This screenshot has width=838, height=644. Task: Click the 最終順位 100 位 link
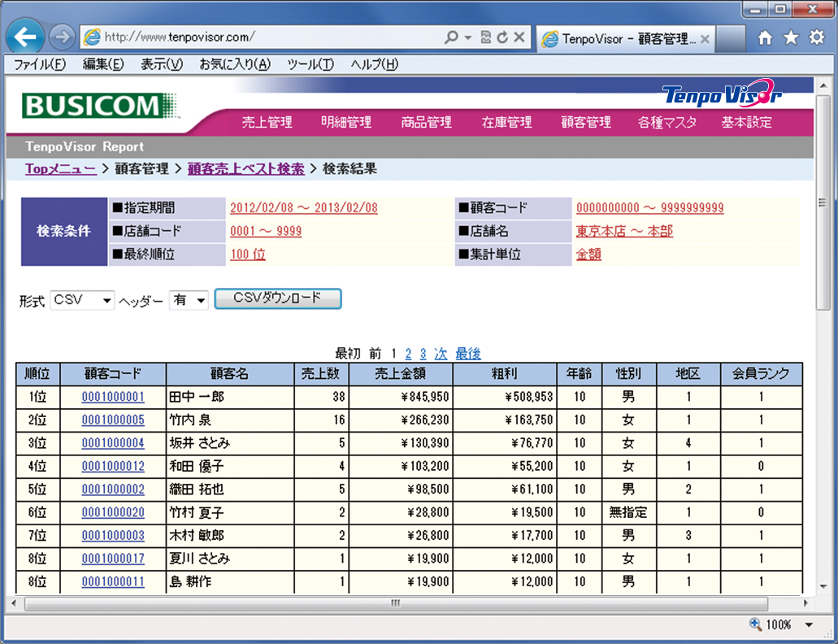247,255
